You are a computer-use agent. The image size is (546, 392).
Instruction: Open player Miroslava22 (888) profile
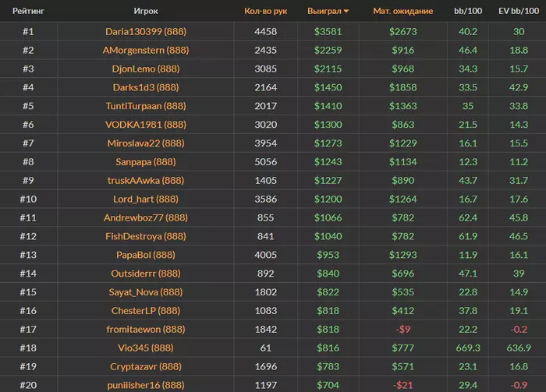click(x=146, y=143)
